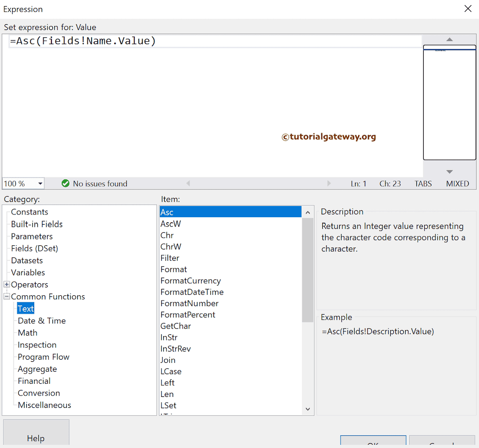Collapse the Common Functions node
This screenshot has width=479, height=448.
[6, 296]
